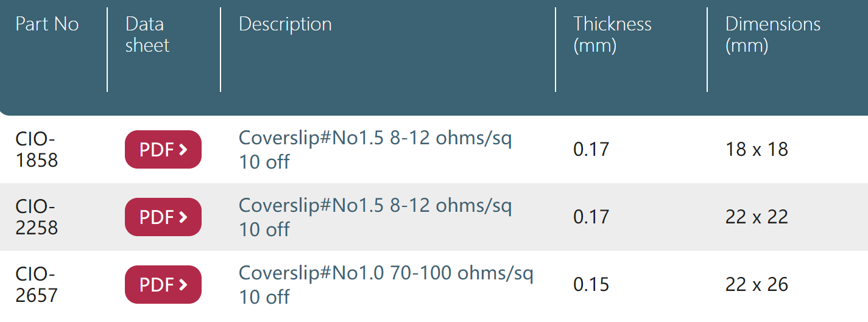Open the 22 x 22 Coverslip#No1.5 description link
Viewport: 868px width, 322px height.
(x=375, y=217)
